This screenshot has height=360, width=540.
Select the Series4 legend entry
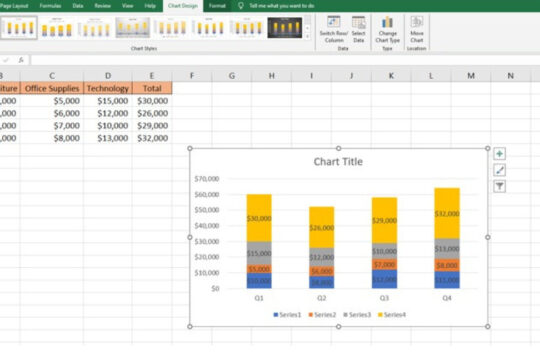tap(392, 315)
